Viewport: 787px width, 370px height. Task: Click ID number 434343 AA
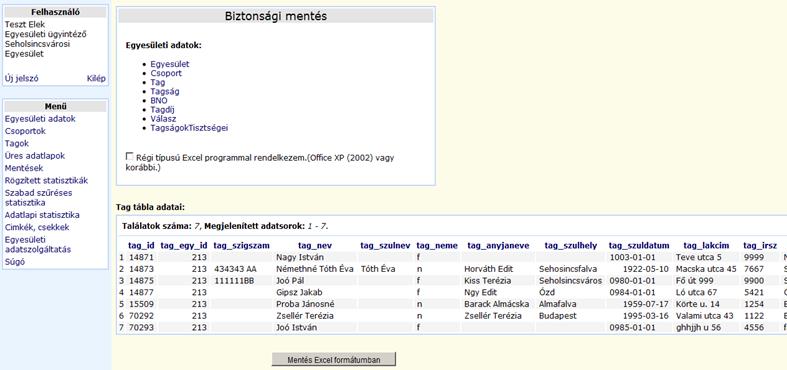click(x=235, y=269)
